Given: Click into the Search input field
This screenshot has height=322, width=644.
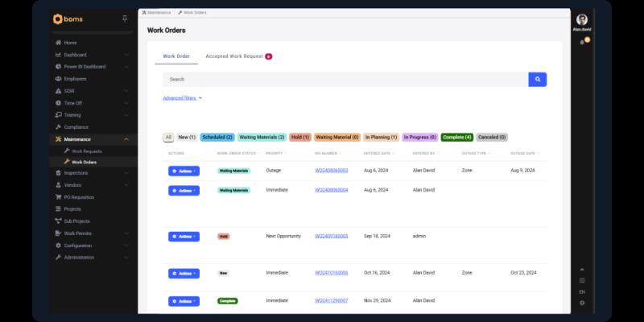Looking at the screenshot, I should coord(345,79).
